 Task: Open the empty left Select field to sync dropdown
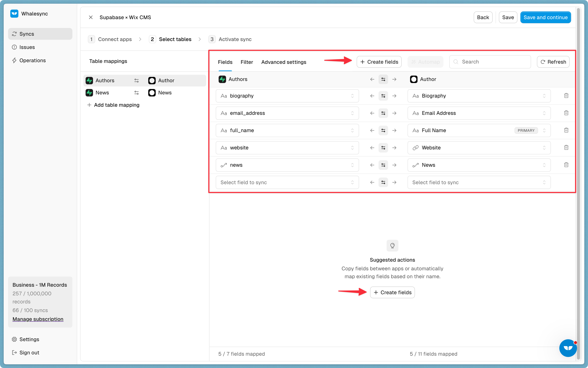287,182
